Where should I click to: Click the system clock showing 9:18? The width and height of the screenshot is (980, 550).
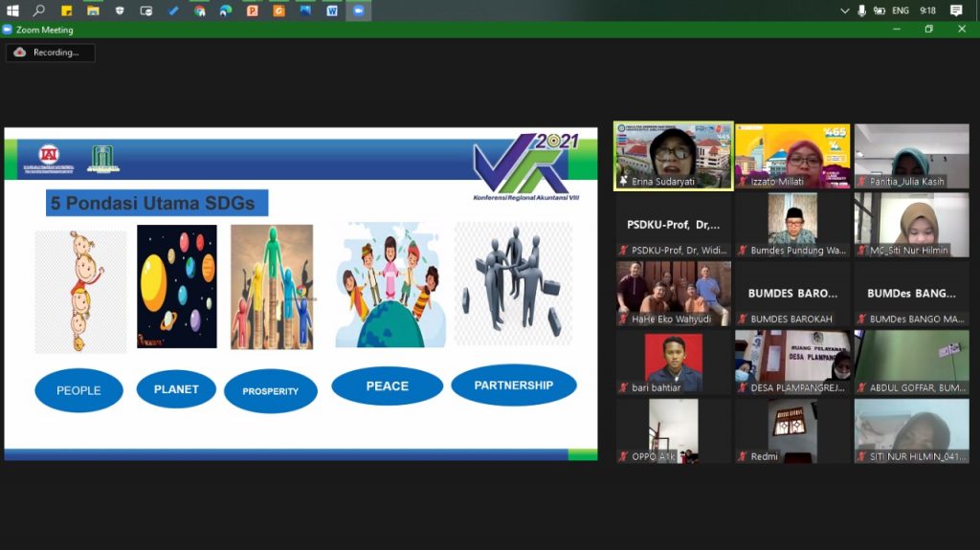pyautogui.click(x=927, y=11)
